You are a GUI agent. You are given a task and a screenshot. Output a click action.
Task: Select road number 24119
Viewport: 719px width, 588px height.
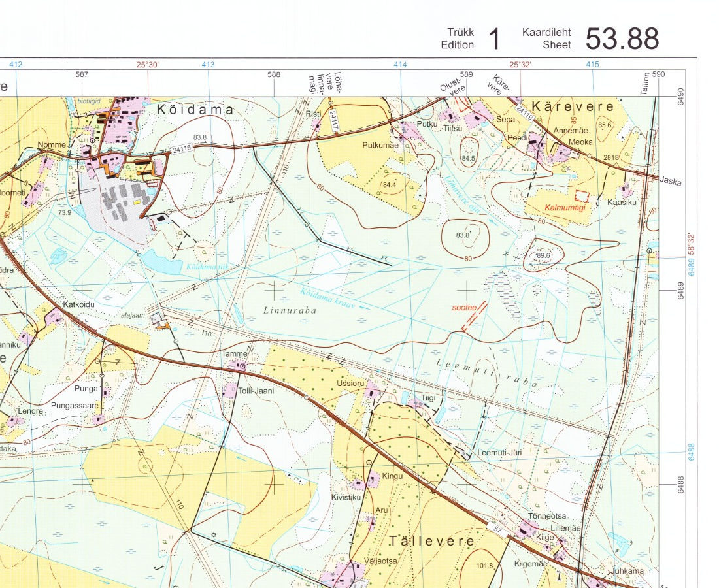pos(524,114)
